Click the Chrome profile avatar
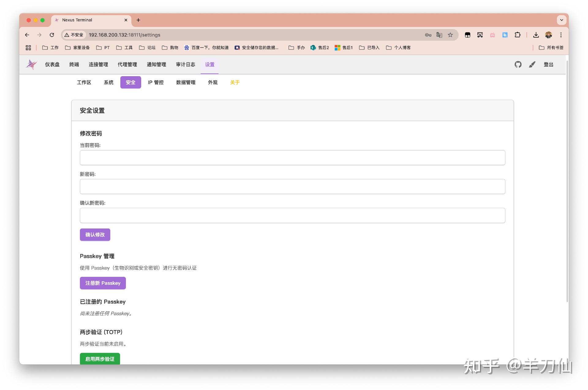Screen dimensions: 588x390 coord(548,35)
